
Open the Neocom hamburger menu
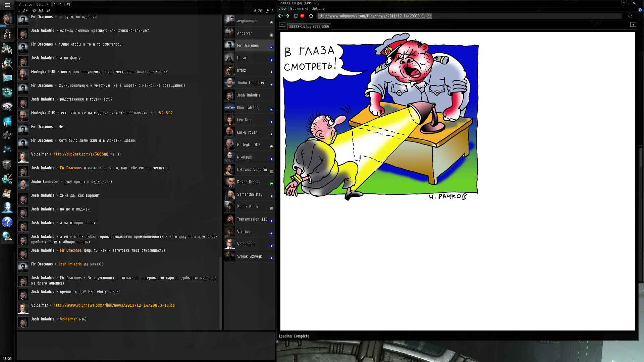click(7, 5)
